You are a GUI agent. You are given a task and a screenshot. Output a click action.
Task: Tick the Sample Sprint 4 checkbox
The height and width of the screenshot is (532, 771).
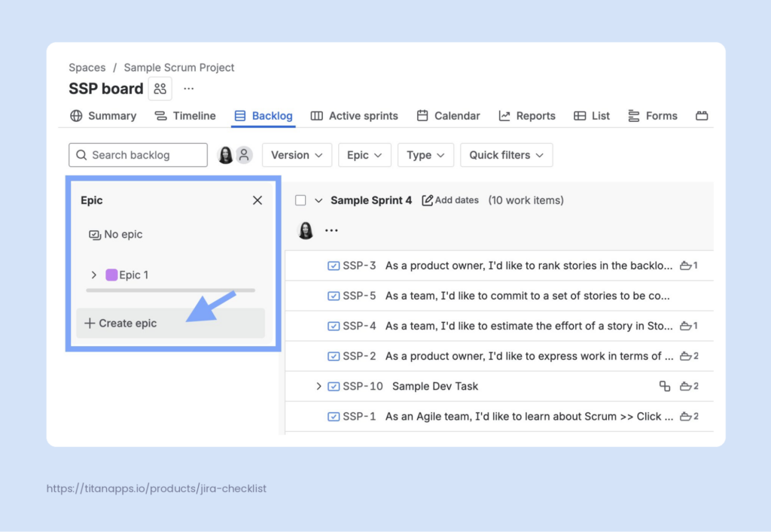click(301, 200)
